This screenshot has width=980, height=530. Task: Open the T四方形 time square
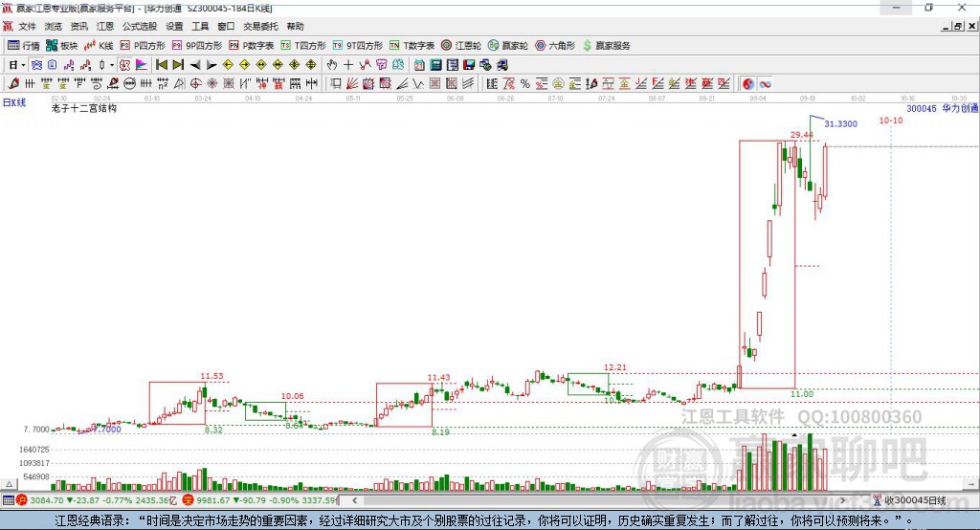pos(303,46)
